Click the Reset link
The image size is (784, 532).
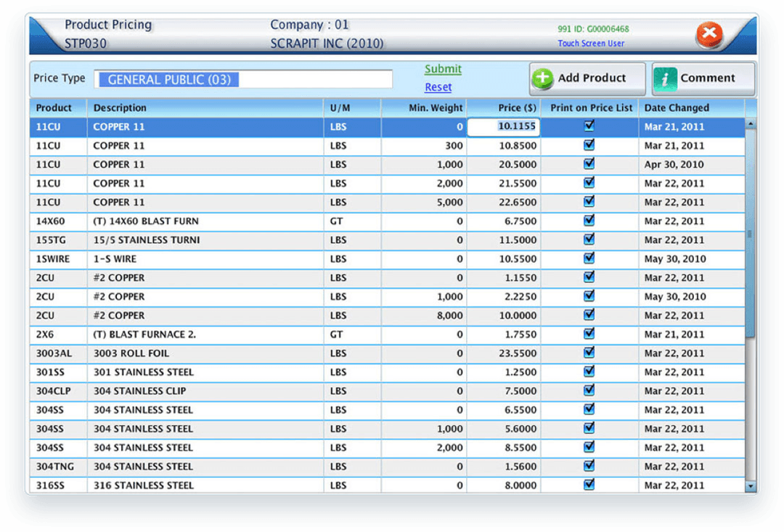pos(438,86)
